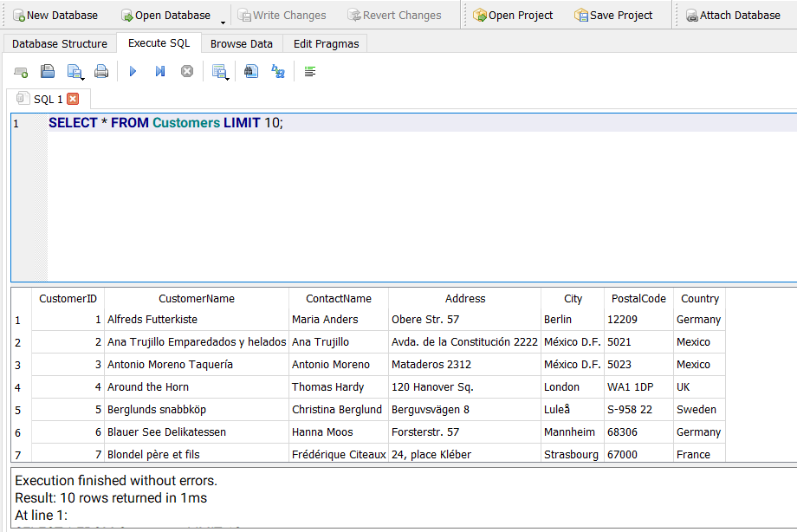Select the France country cell

[700, 454]
